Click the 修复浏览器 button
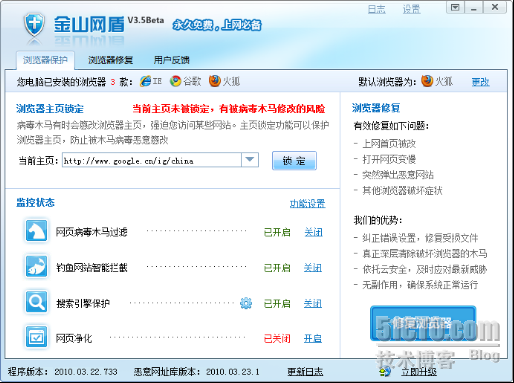Image resolution: width=514 pixels, height=383 pixels. pos(423,323)
